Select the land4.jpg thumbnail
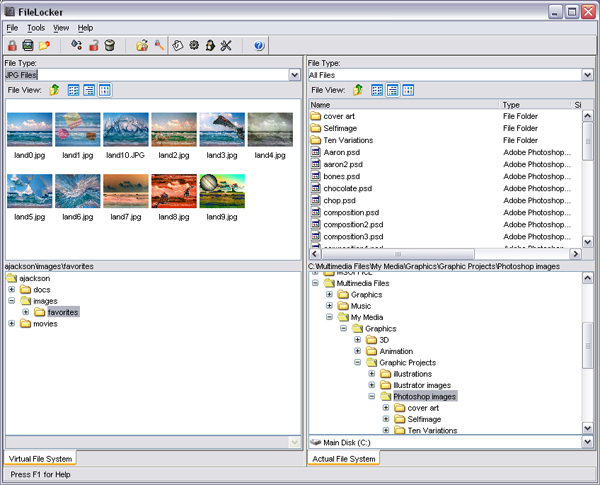600x485 pixels. [x=270, y=129]
